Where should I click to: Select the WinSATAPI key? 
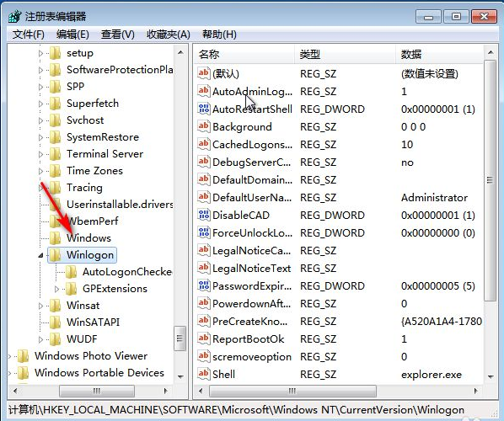click(x=94, y=322)
